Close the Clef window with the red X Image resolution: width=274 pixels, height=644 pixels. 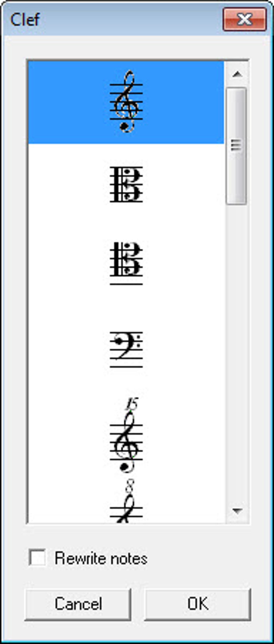point(244,19)
